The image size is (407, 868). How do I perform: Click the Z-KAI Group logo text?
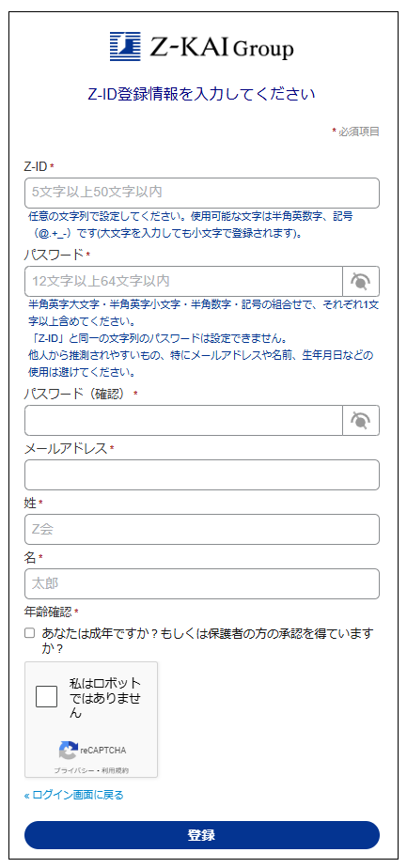tap(221, 47)
